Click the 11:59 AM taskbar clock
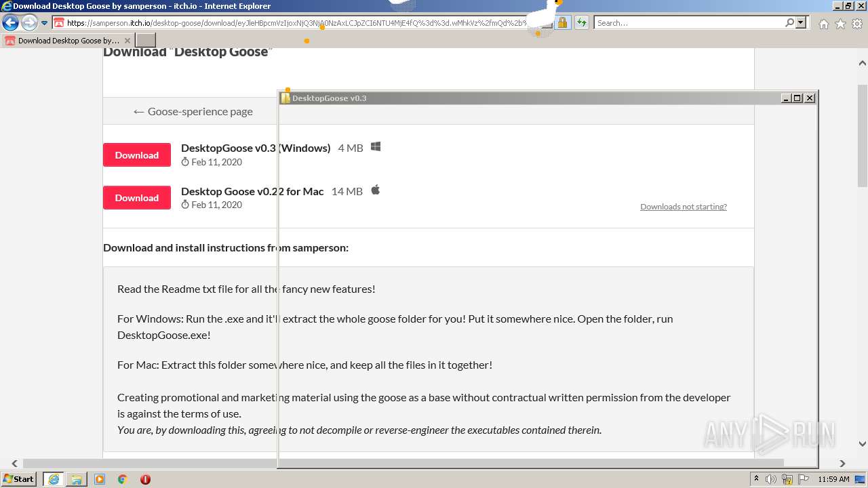This screenshot has width=868, height=488. 833,479
